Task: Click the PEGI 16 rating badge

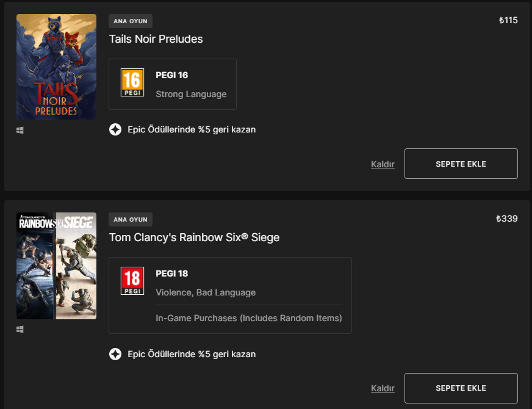Action: pyautogui.click(x=132, y=83)
